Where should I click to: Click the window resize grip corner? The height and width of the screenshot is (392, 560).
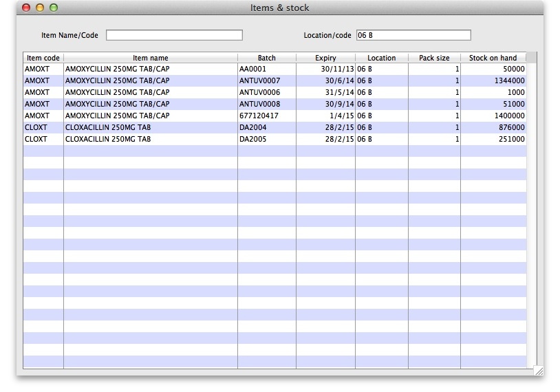(539, 371)
